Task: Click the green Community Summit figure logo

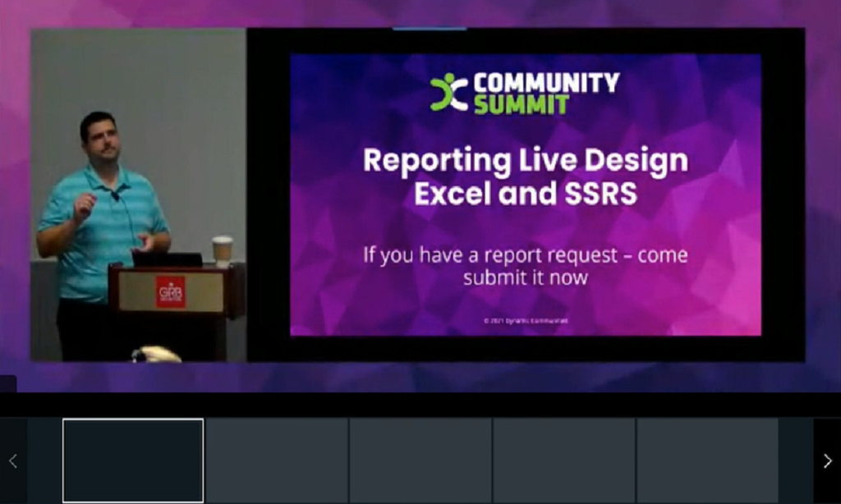Action: 449,93
